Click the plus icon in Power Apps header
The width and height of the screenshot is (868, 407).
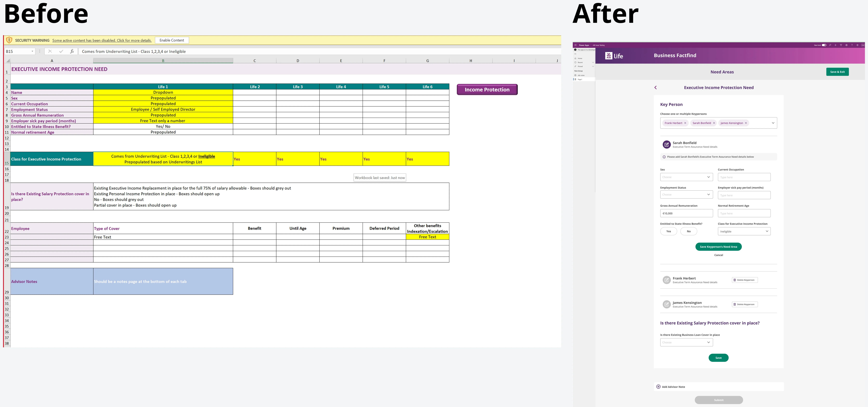(x=835, y=45)
